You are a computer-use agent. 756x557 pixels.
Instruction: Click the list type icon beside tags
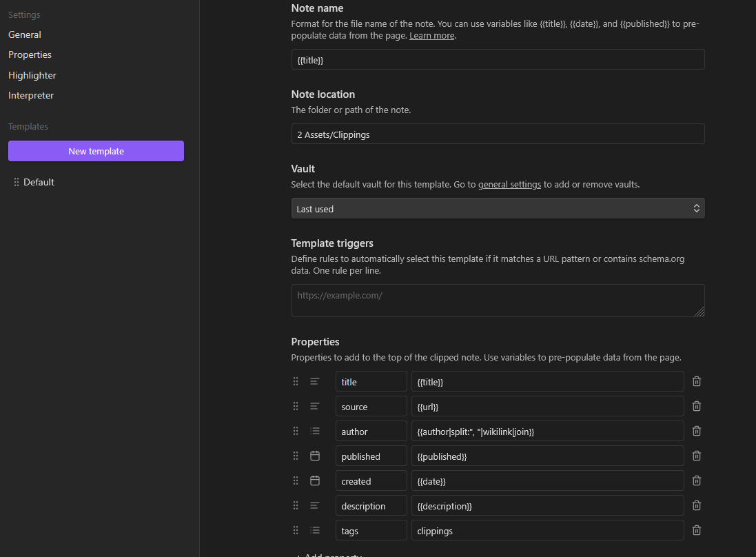(x=315, y=530)
